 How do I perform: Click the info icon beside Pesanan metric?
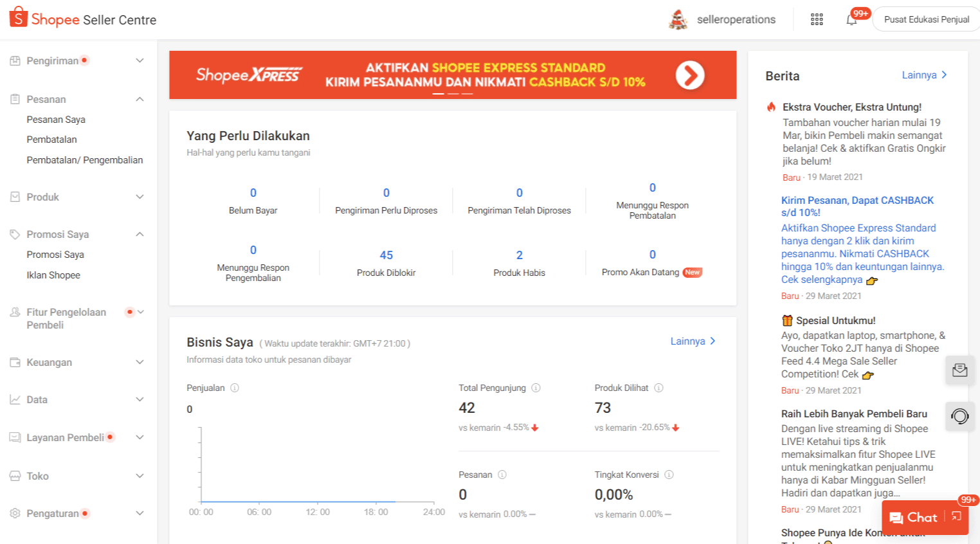click(x=502, y=475)
